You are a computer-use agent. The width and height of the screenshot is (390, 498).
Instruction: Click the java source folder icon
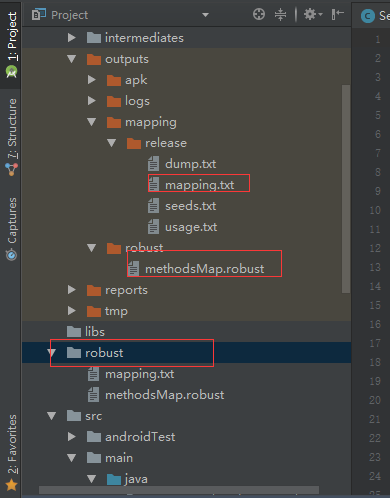point(114,479)
